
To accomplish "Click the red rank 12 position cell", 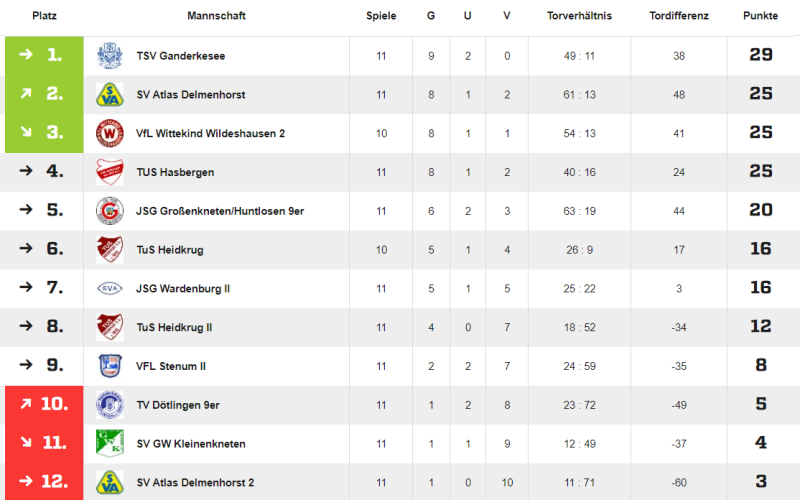I will click(44, 482).
